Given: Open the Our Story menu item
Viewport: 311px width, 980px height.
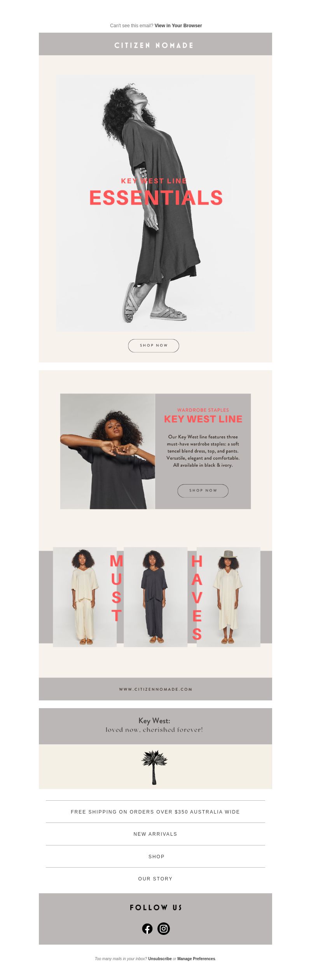Looking at the screenshot, I should click(x=155, y=878).
